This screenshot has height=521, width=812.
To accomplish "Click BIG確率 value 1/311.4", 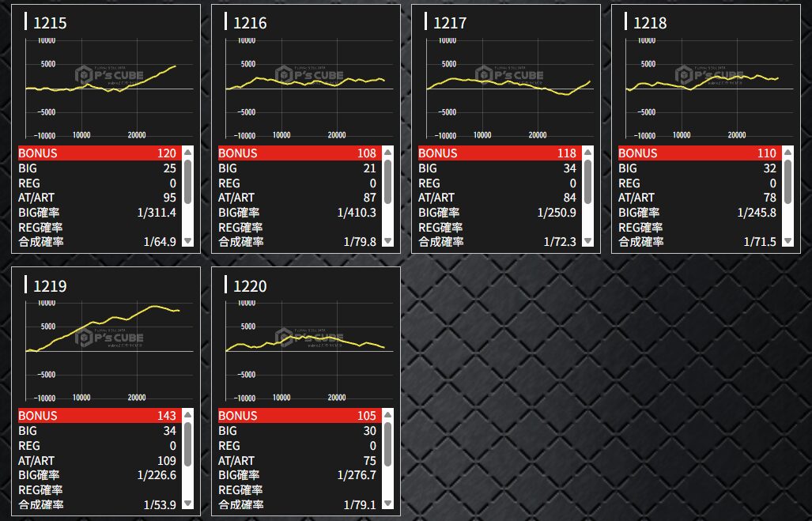I will (x=157, y=213).
